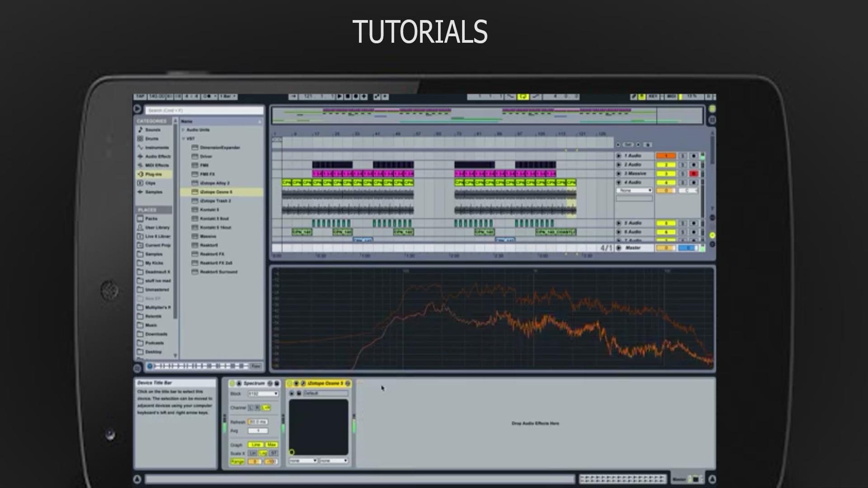
Task: Disarm the 3 Massive record button
Action: (x=693, y=174)
